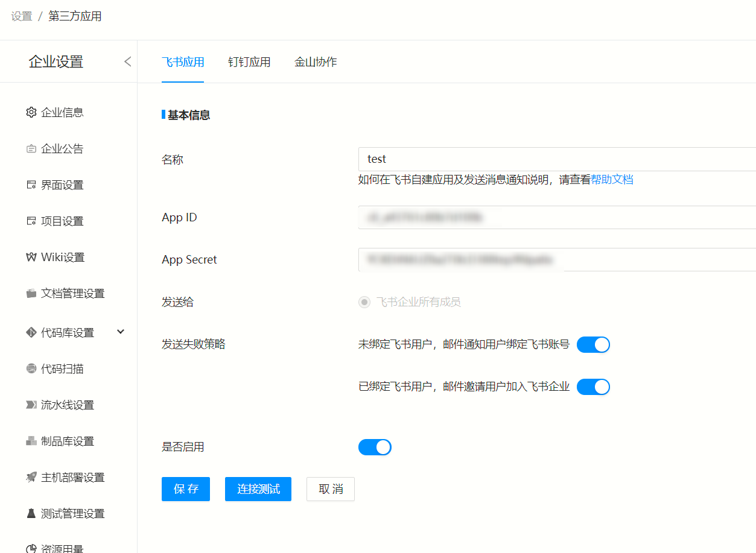
Task: Turn off the 已绑定飞书用户 invite toggle
Action: pos(593,387)
